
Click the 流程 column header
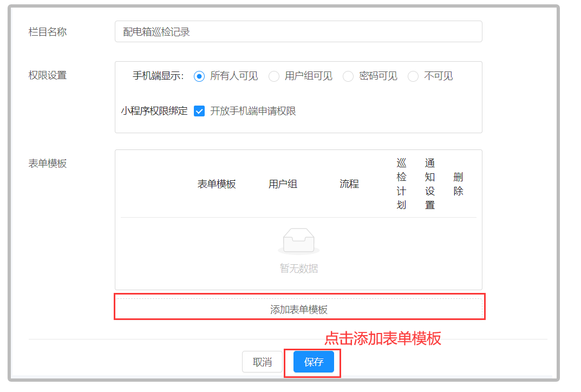[x=349, y=184]
